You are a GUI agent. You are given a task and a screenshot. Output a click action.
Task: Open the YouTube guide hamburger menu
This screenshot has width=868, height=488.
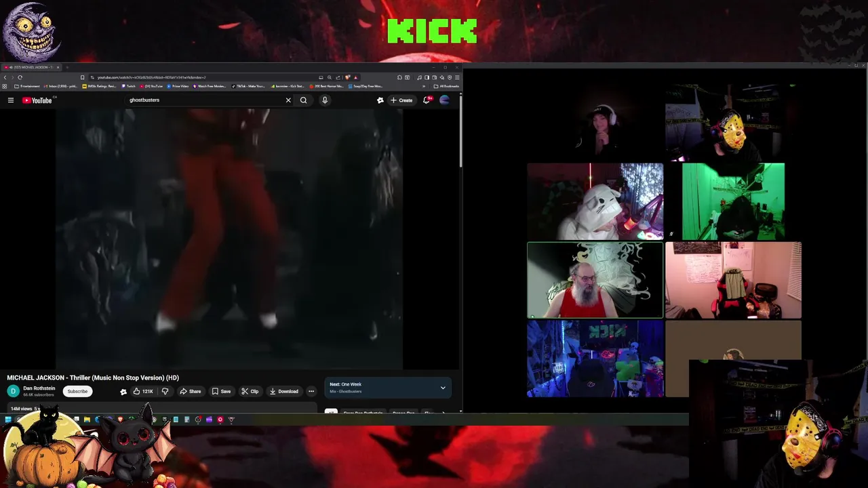pyautogui.click(x=11, y=100)
